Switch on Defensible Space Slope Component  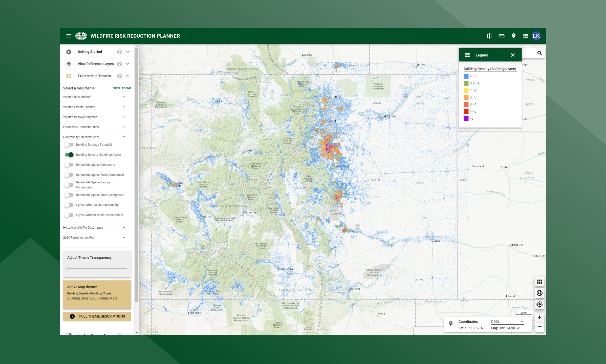coord(69,195)
